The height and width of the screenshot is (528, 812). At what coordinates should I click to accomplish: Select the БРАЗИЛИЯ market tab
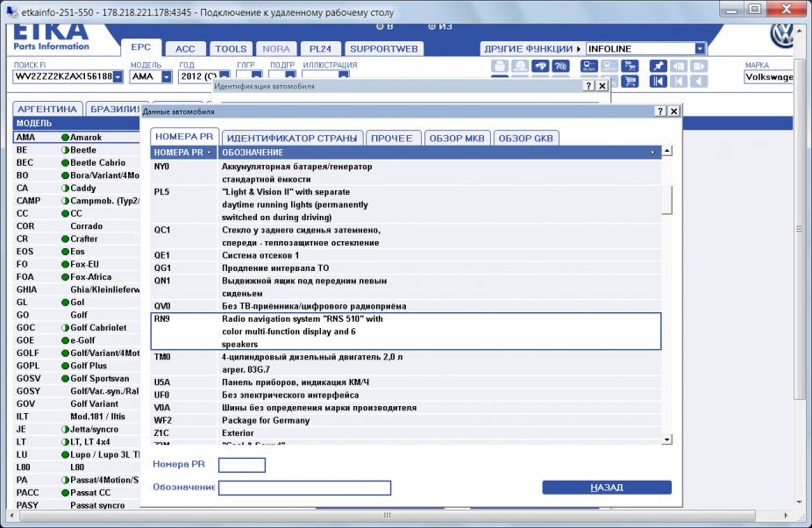(x=113, y=109)
